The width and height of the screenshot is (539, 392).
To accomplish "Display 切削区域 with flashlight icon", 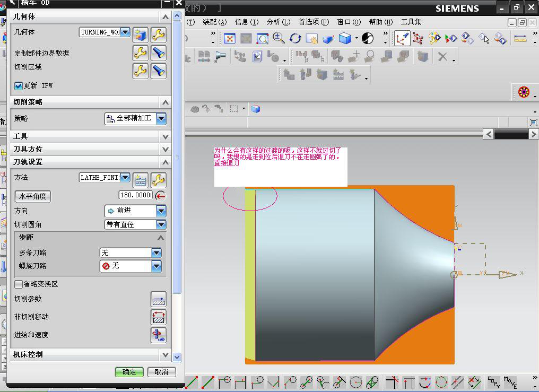I will pyautogui.click(x=159, y=71).
